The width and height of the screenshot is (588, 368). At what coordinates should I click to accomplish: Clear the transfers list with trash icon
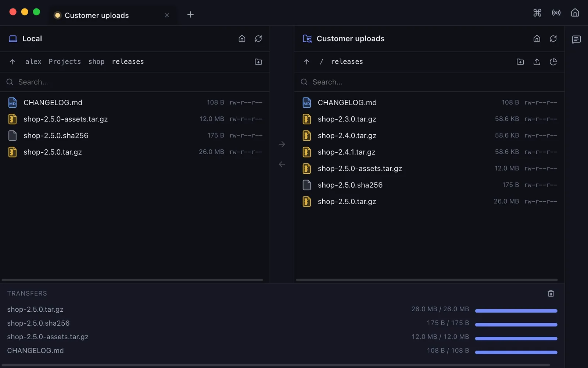pyautogui.click(x=551, y=293)
